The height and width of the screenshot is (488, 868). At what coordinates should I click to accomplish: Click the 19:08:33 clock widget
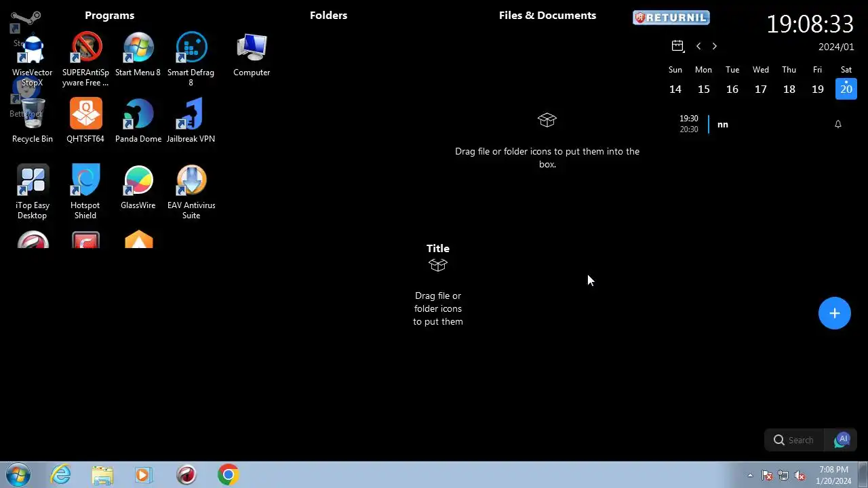click(x=810, y=24)
